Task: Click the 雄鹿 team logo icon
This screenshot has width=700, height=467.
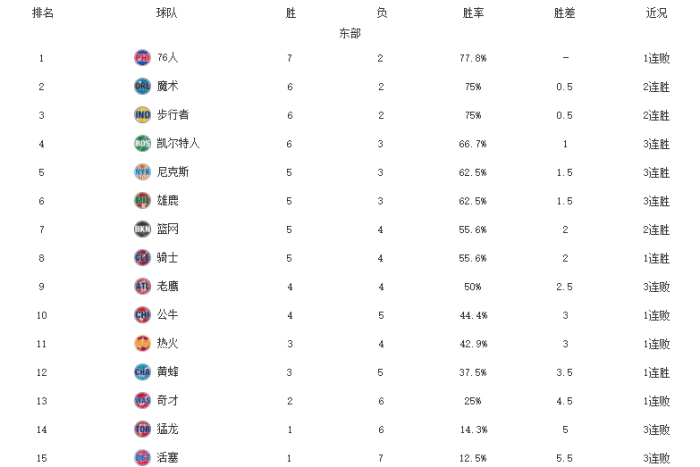Action: coord(142,200)
